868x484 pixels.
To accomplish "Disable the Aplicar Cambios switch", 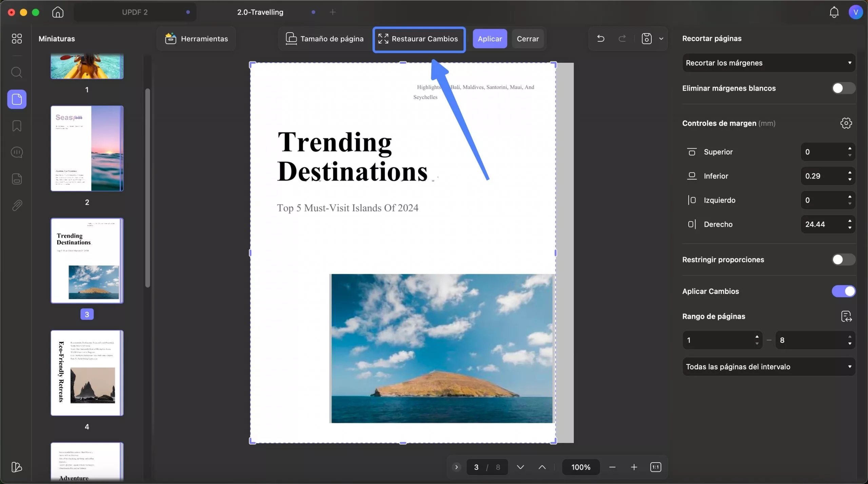I will coord(843,291).
